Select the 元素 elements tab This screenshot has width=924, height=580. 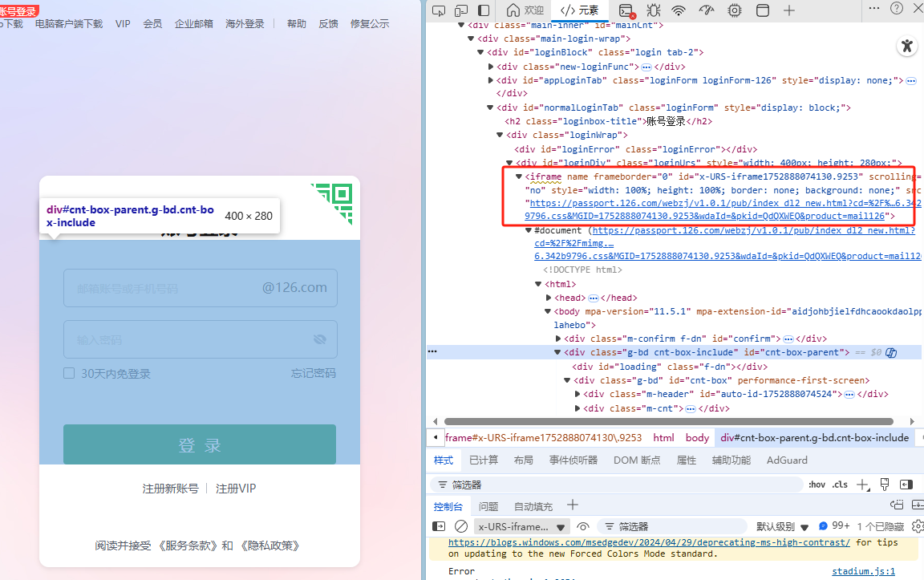[580, 10]
